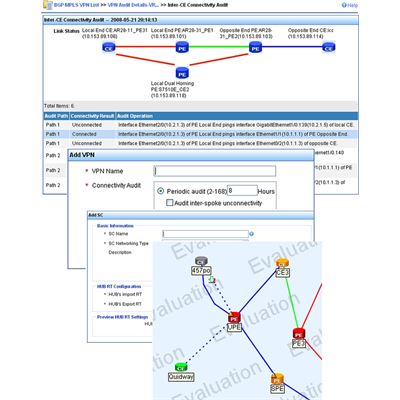Click the Add VPN dialog title bar
Image resolution: width=400 pixels, height=400 pixels.
coord(191,155)
